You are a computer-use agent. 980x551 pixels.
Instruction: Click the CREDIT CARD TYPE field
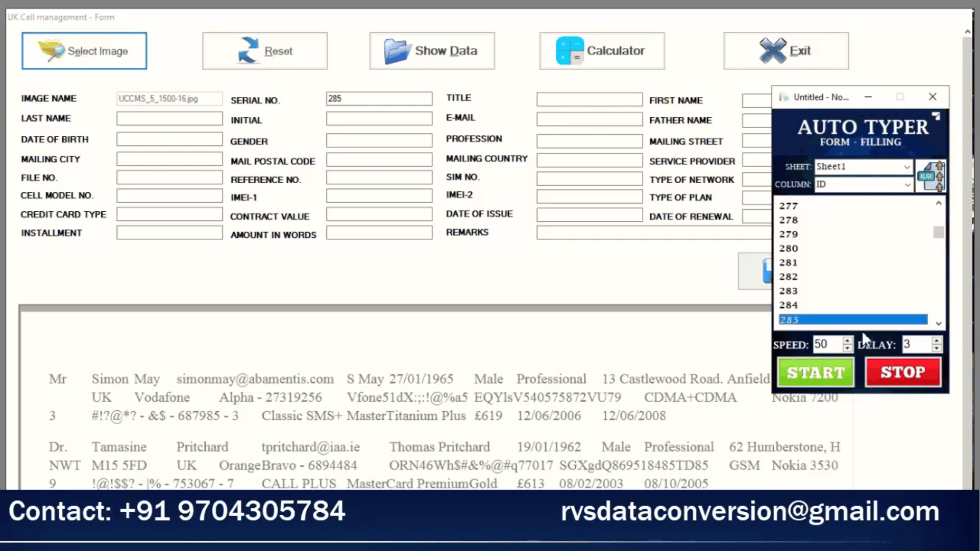click(169, 214)
